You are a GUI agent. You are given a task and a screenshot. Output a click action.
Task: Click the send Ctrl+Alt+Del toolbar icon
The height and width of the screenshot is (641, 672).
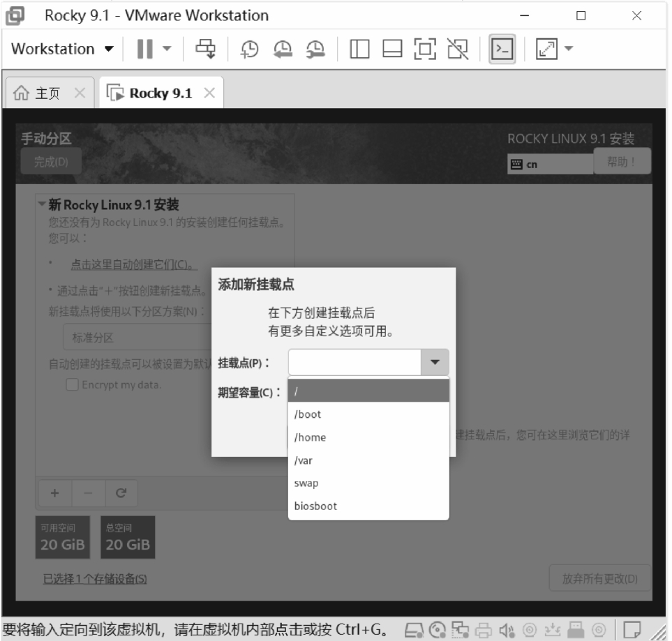pos(205,49)
